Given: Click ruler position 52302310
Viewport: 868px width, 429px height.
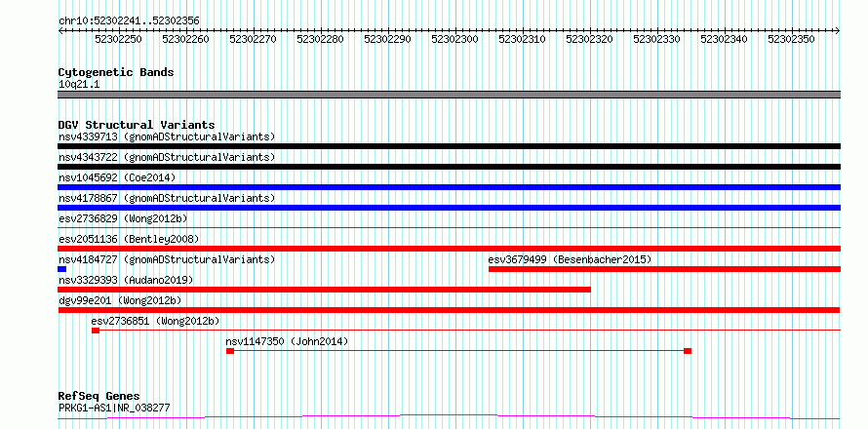Looking at the screenshot, I should pyautogui.click(x=522, y=39).
